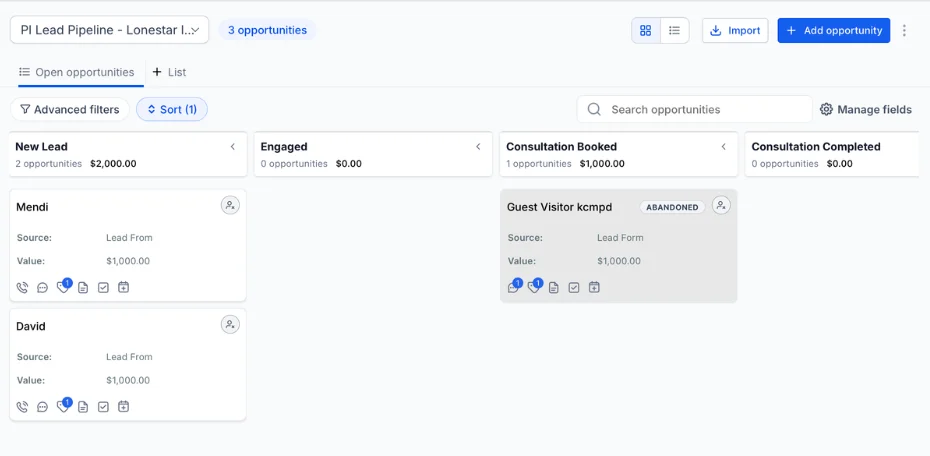
Task: Open conversation icon on Guest Visitor kcmpd card
Action: coord(514,286)
